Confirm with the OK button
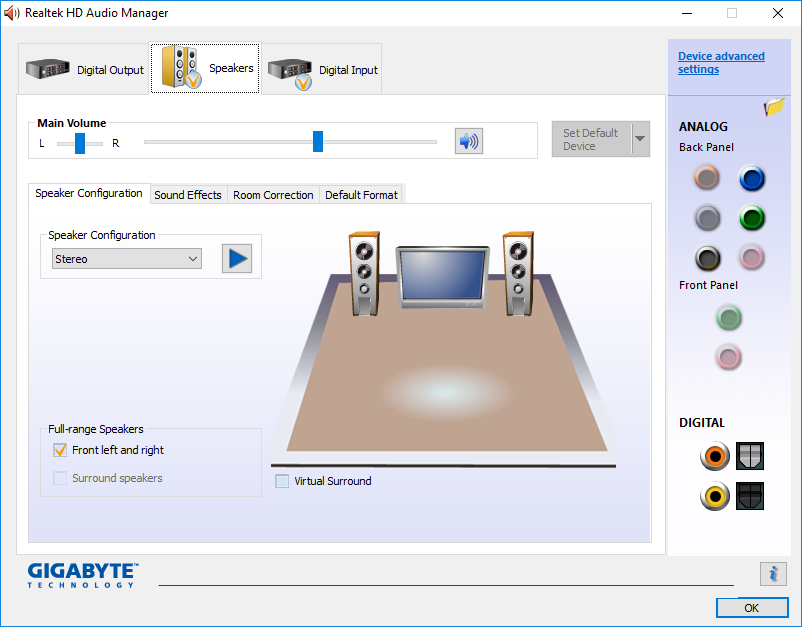This screenshot has height=627, width=802. tap(752, 608)
